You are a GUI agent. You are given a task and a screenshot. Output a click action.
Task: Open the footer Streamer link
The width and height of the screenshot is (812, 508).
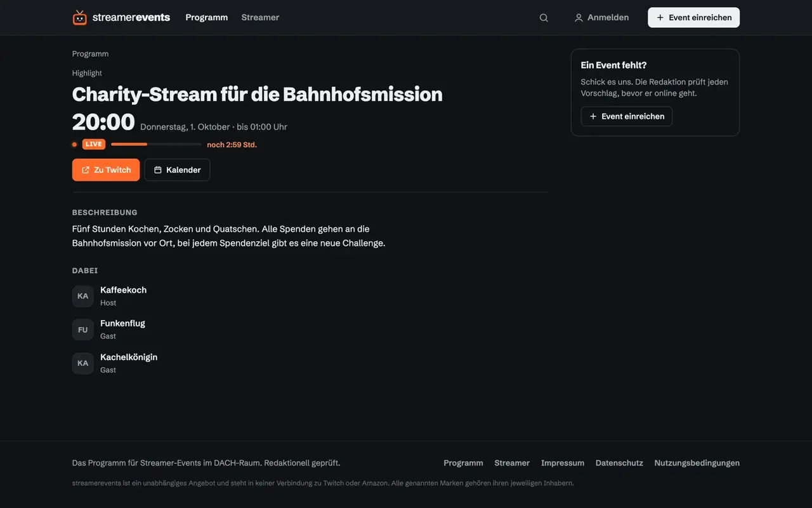[512, 463]
